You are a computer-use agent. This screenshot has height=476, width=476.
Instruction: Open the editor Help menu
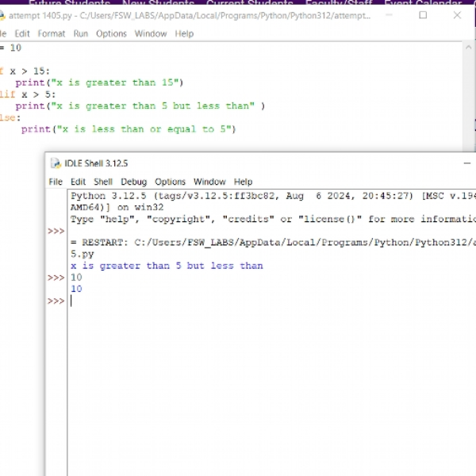pyautogui.click(x=184, y=33)
